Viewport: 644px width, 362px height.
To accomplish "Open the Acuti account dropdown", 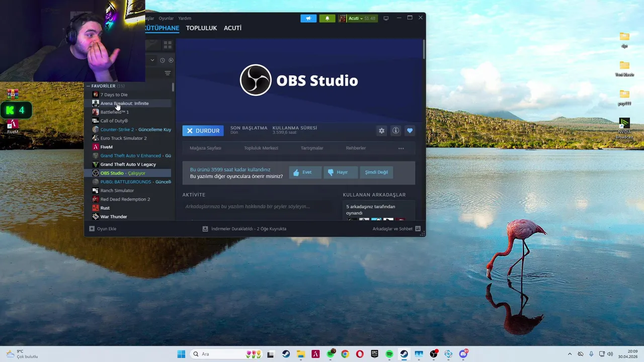I will coord(358,19).
